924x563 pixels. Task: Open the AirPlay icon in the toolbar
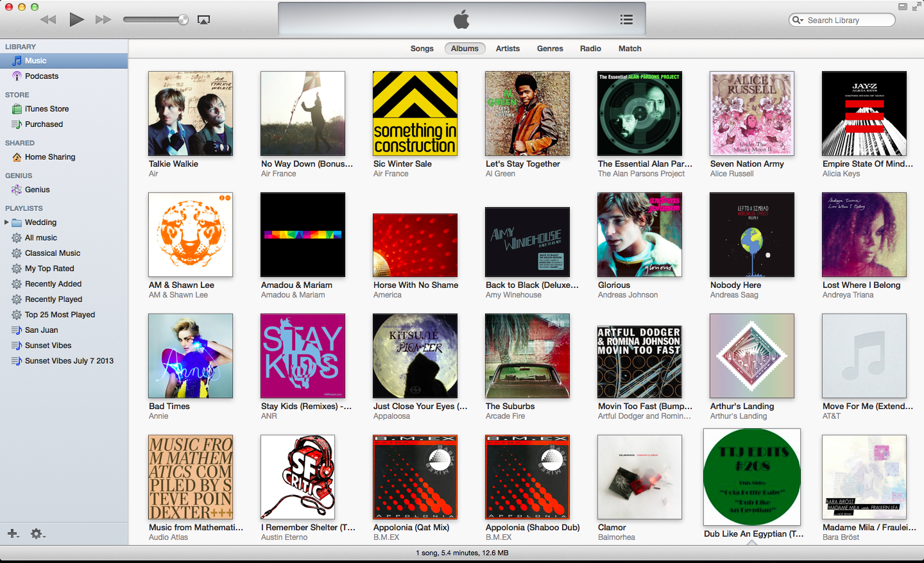click(204, 19)
